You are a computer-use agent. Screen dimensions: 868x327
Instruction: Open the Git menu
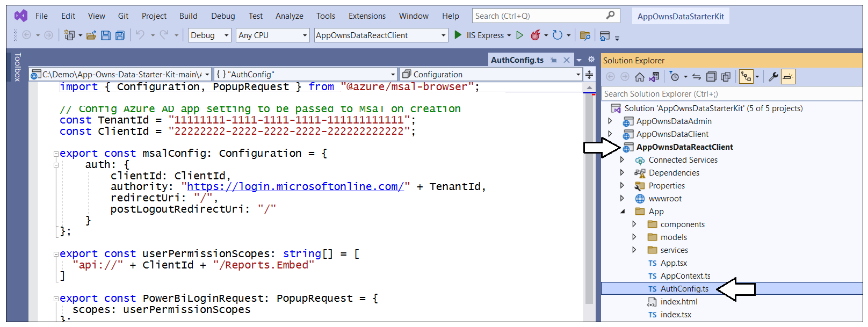coord(123,16)
